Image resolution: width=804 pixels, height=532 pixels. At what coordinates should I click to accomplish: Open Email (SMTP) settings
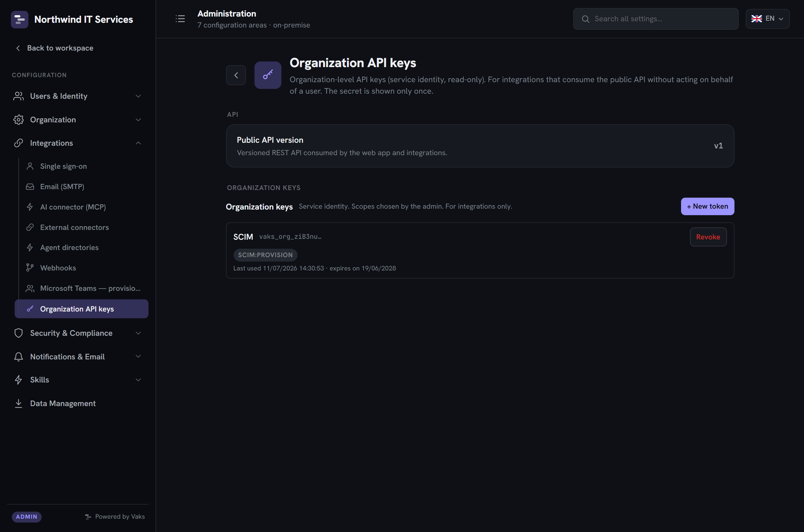81,186
